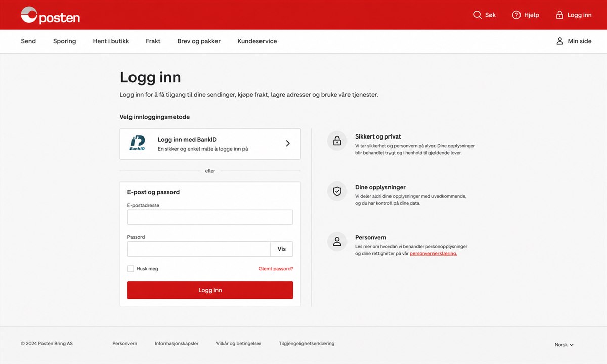Click Søk text in the header
Screen dimensions: 607x364
point(490,15)
